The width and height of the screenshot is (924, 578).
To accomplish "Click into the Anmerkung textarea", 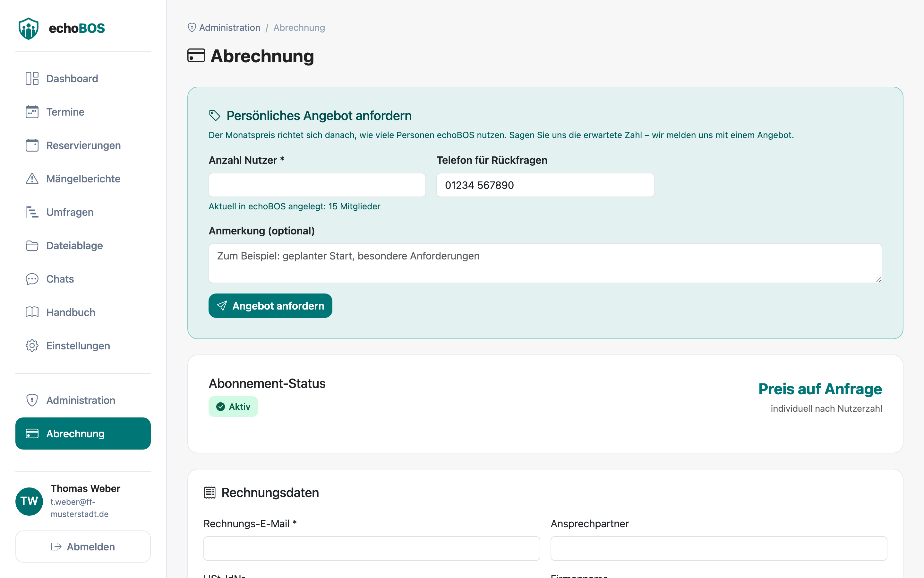I will 545,263.
